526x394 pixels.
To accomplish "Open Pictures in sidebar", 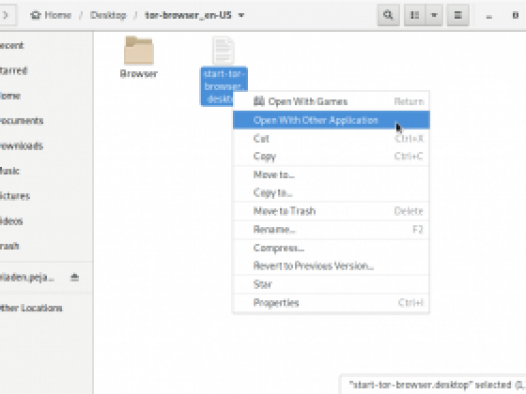I will tap(46, 196).
